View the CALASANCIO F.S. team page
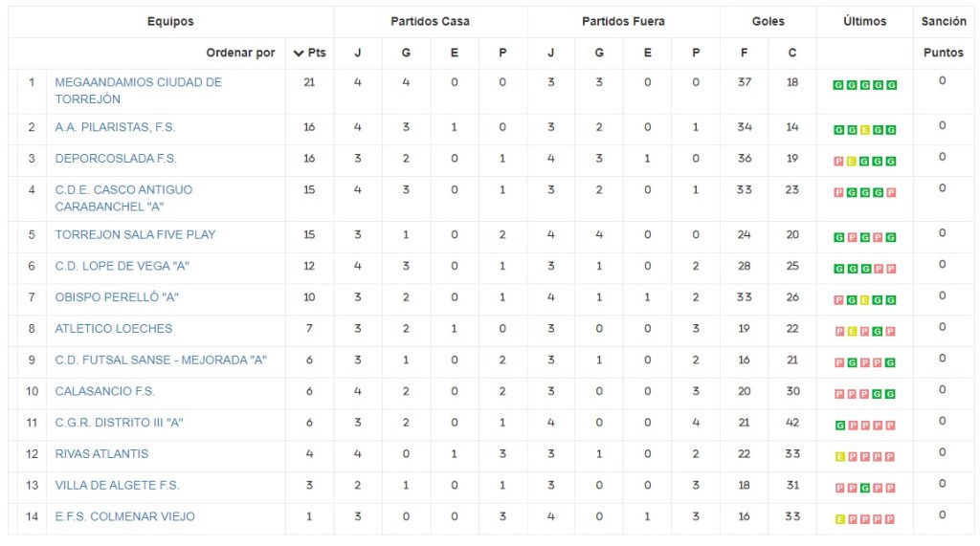The image size is (980, 546). coord(104,391)
